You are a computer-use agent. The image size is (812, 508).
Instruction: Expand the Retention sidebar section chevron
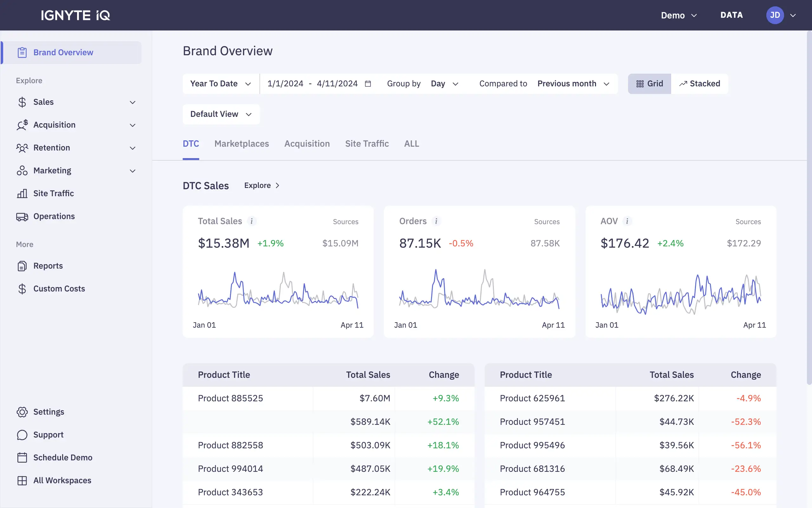[x=133, y=148]
